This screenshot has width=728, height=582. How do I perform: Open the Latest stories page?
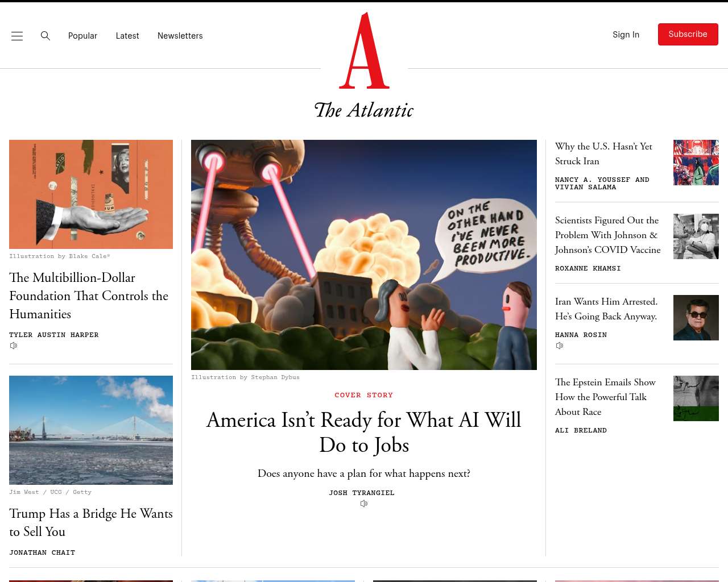pyautogui.click(x=127, y=36)
